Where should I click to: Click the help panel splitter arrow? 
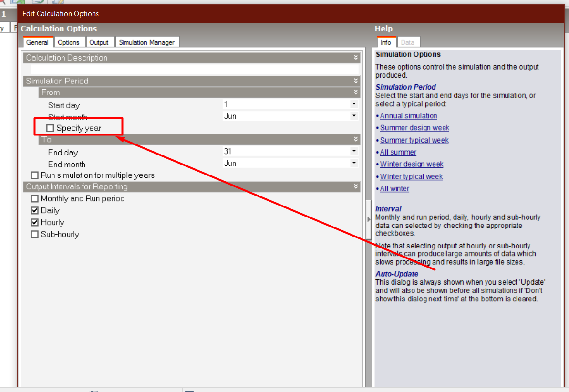(369, 219)
